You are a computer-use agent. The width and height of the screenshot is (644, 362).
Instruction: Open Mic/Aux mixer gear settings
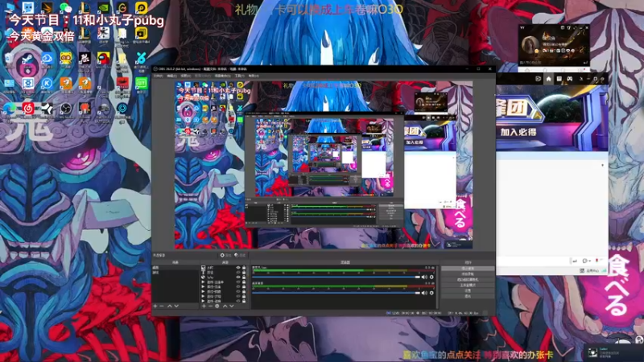click(431, 277)
